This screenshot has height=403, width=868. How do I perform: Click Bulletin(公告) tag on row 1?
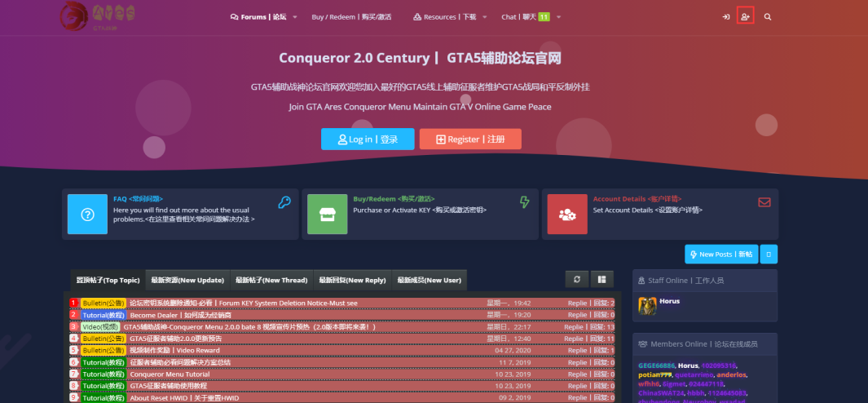pyautogui.click(x=103, y=303)
